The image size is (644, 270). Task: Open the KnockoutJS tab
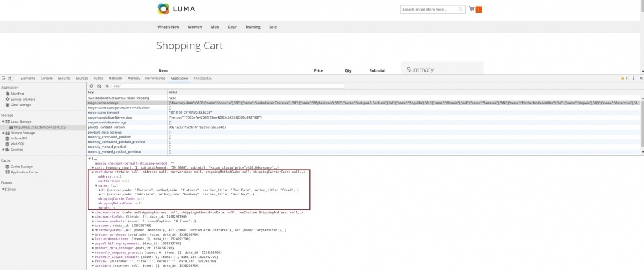click(x=202, y=78)
